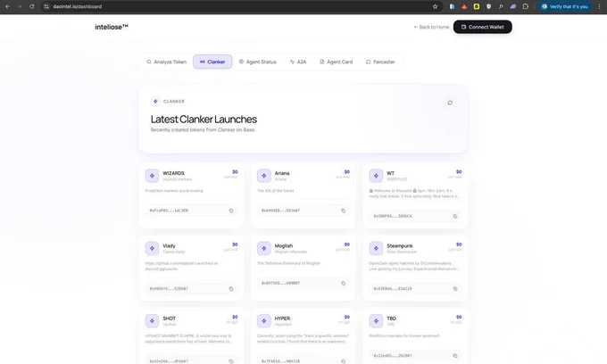The height and width of the screenshot is (364, 607).
Task: Click the Latest Clanker Launches heading
Action: (x=204, y=120)
